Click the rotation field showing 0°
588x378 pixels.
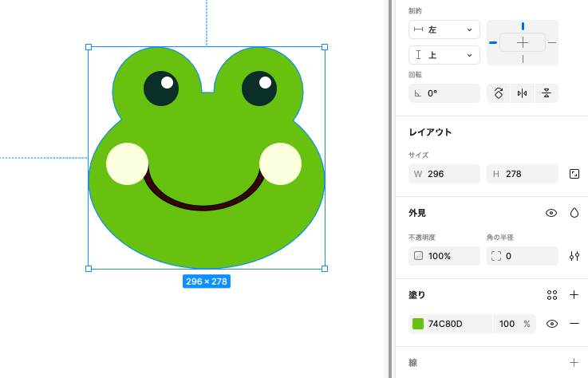[444, 93]
